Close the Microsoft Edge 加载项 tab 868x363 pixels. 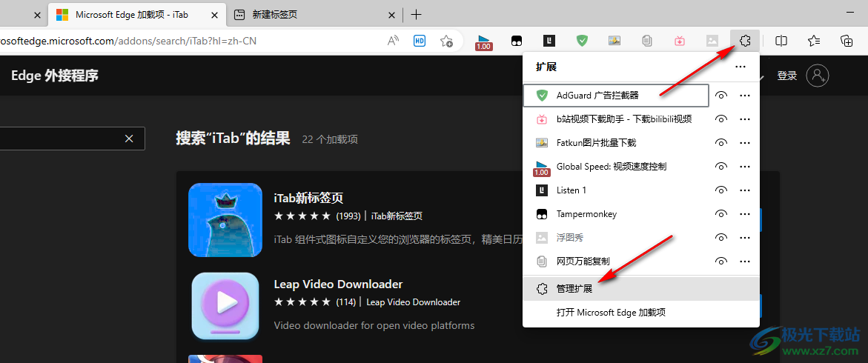tap(214, 16)
